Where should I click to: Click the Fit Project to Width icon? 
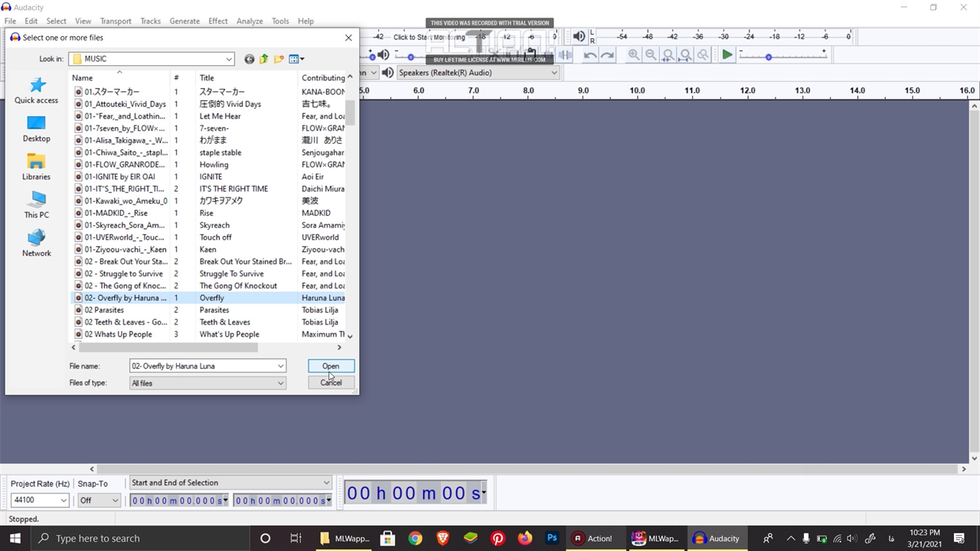click(685, 55)
